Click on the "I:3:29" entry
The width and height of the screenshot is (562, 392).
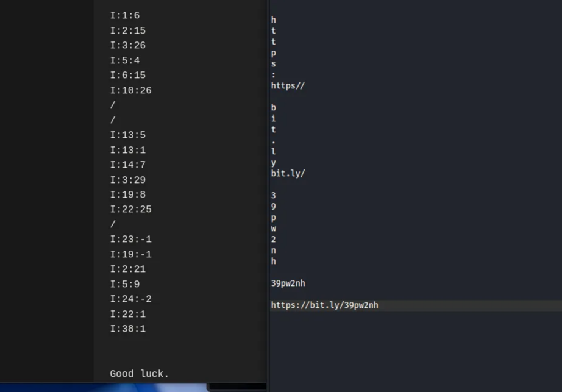pyautogui.click(x=127, y=180)
